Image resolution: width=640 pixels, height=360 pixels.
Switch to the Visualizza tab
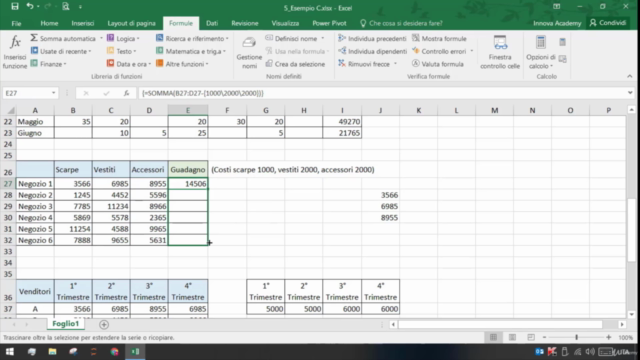pyautogui.click(x=285, y=23)
